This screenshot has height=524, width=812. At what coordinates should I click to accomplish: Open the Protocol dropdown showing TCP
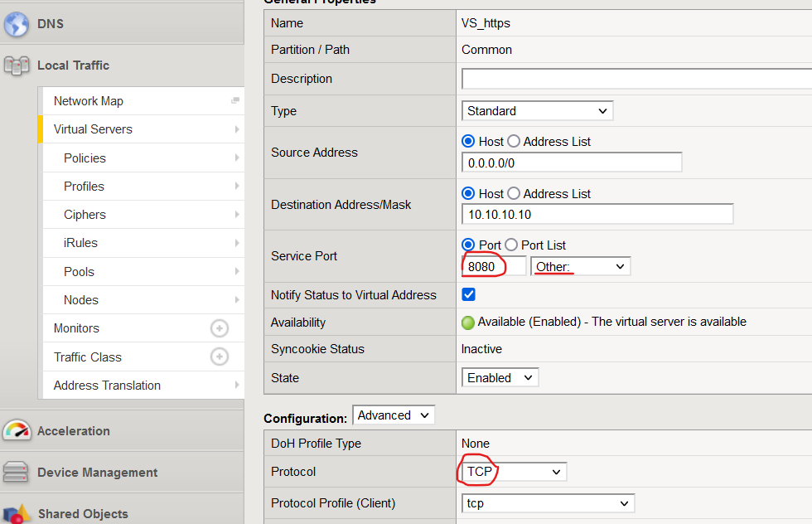[x=513, y=472]
